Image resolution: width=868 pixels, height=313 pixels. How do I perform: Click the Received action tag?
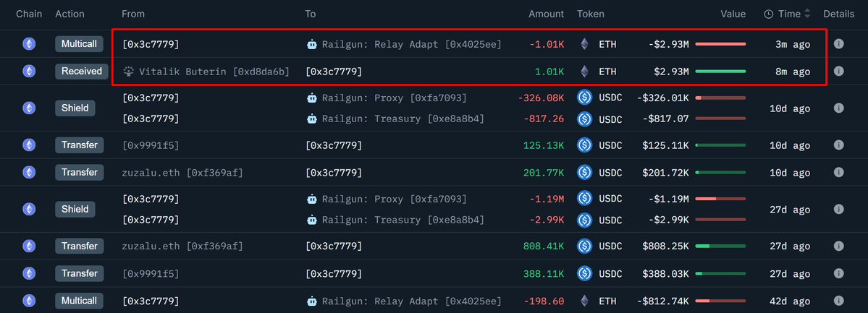click(81, 72)
